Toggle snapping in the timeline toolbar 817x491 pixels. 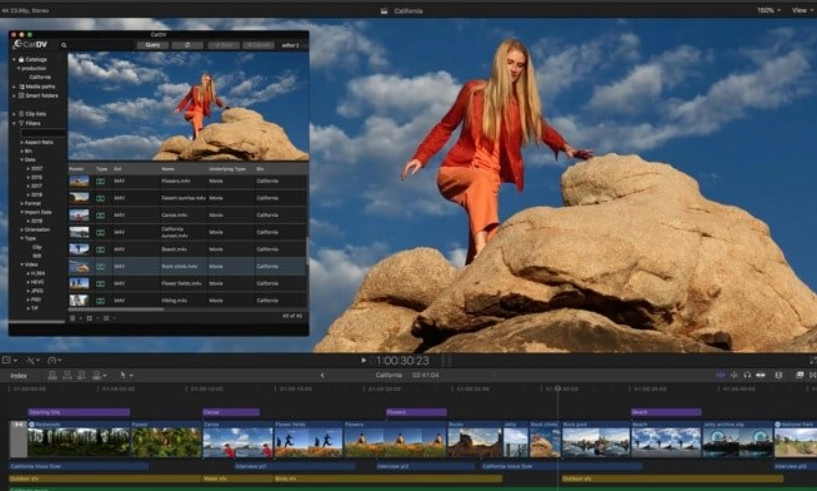coord(761,375)
